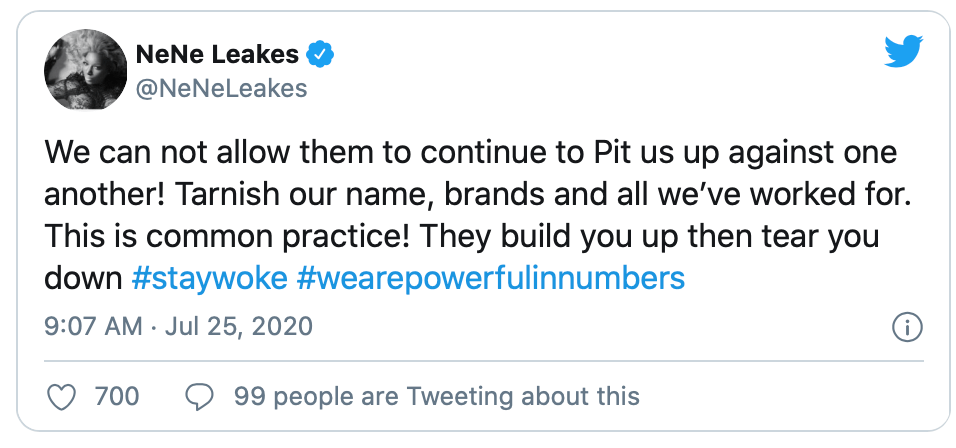Viewport: 956px width, 448px height.
Task: Open the tweet info icon
Action: (905, 328)
